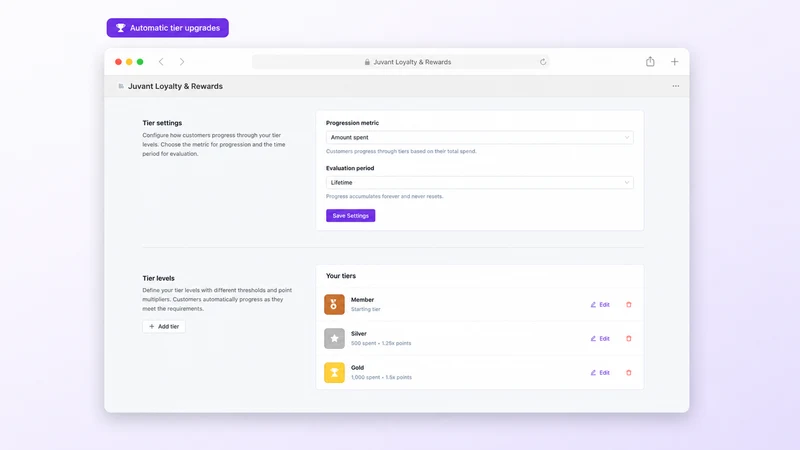Image resolution: width=800 pixels, height=450 pixels.
Task: Open the Evaluation period dropdown
Action: pyautogui.click(x=480, y=183)
